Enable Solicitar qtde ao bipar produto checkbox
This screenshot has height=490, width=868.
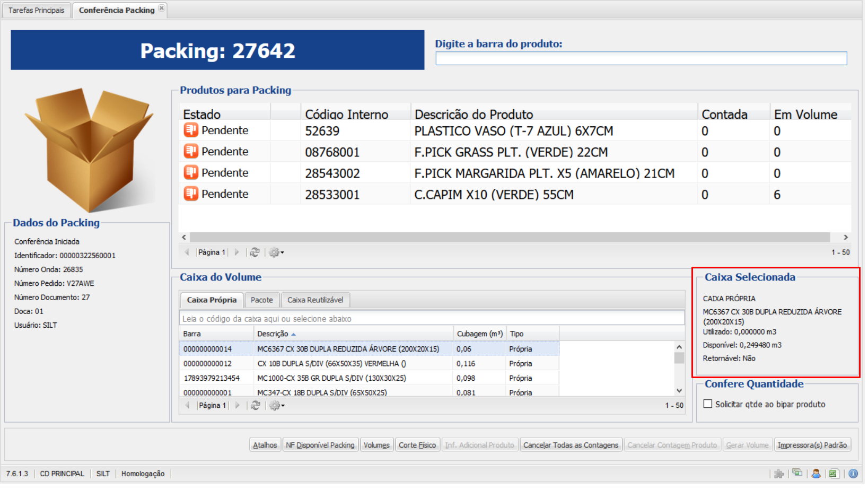708,404
